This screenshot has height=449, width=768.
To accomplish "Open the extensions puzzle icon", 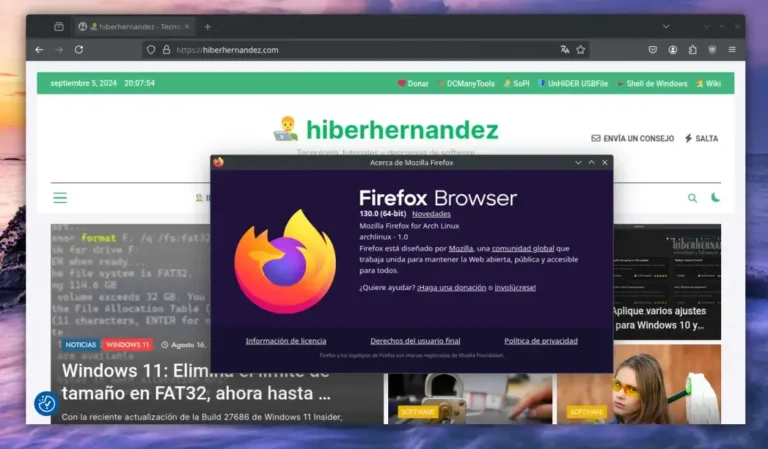I will (x=693, y=49).
